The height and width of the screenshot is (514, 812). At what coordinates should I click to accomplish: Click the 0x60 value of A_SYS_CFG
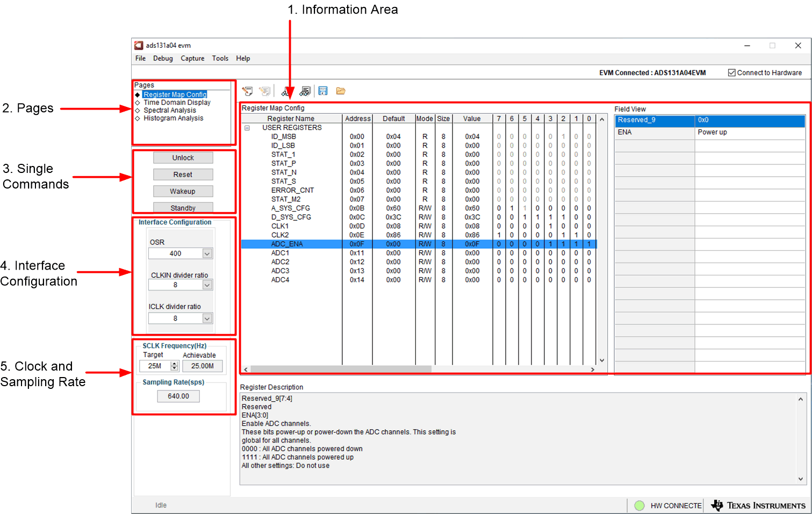click(472, 208)
